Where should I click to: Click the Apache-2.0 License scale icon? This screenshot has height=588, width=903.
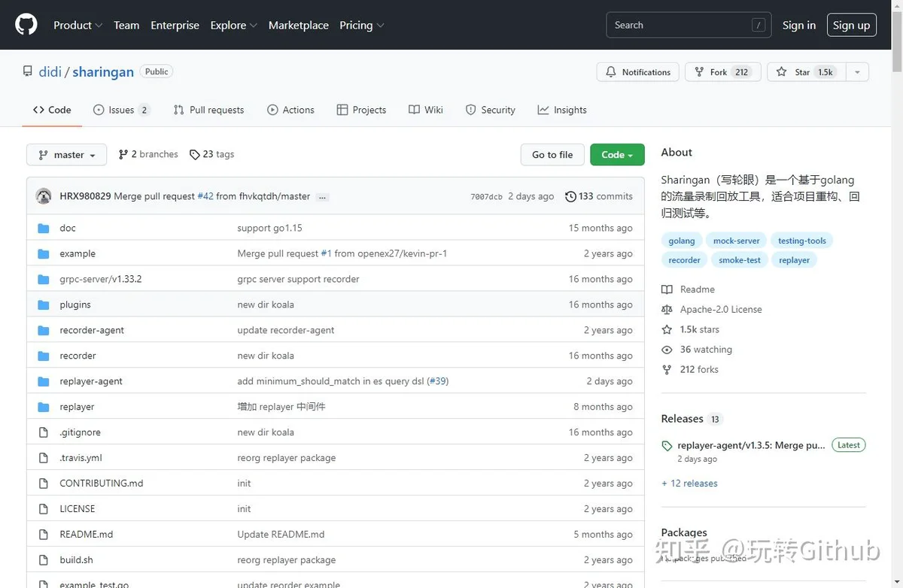(667, 309)
